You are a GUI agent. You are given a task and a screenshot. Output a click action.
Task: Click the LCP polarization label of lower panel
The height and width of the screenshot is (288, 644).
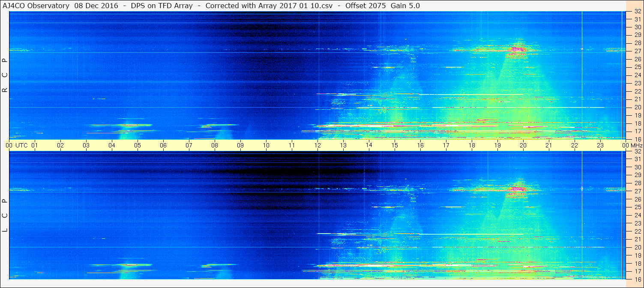coord(5,215)
